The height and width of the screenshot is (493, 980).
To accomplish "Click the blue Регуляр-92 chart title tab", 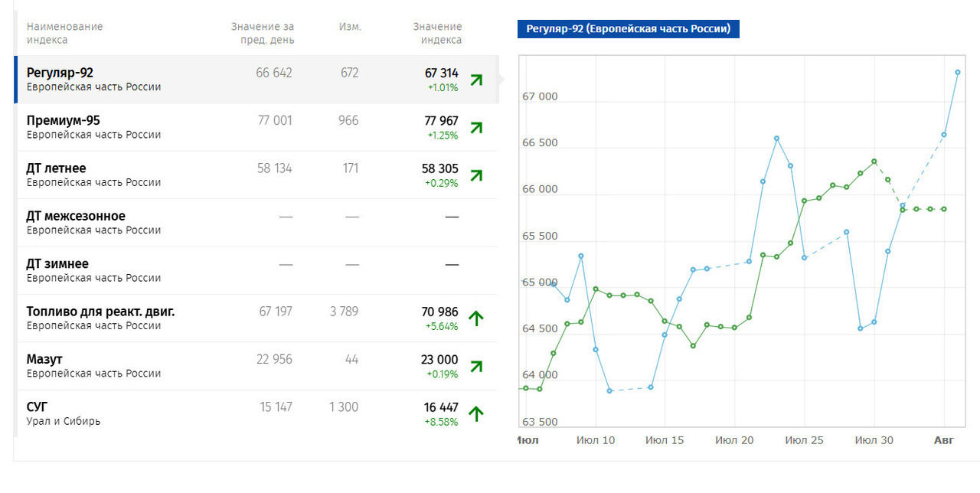I will click(x=628, y=29).
